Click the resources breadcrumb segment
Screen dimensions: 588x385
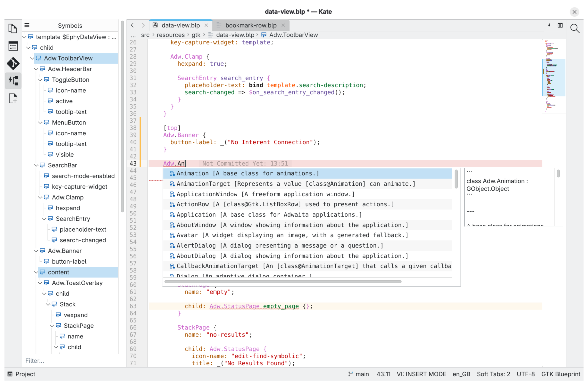click(x=170, y=35)
